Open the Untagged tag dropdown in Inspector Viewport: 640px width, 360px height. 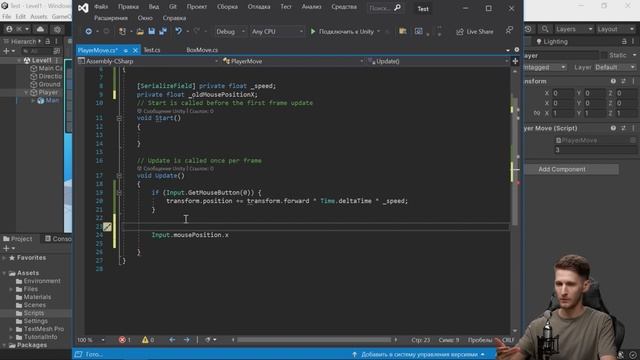tap(545, 67)
